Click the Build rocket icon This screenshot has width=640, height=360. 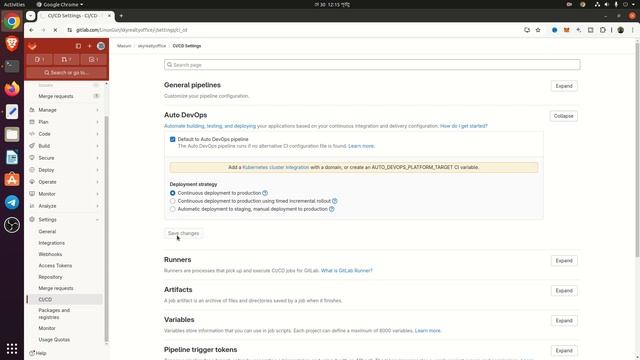(32, 146)
